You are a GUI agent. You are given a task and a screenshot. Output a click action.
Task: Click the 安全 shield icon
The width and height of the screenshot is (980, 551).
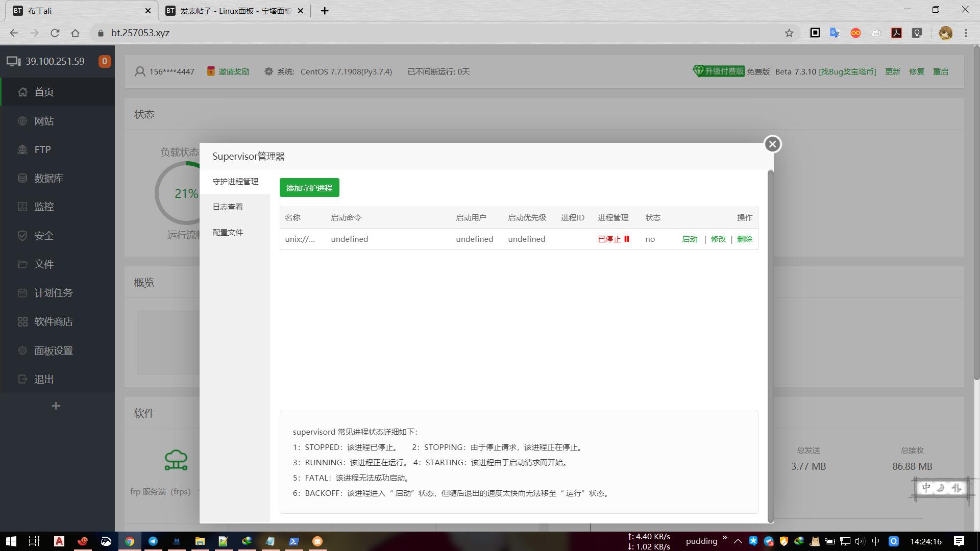[x=22, y=236]
